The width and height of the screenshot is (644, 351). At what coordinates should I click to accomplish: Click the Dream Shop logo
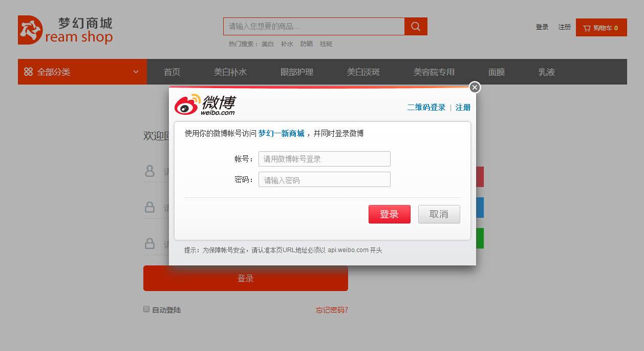click(x=65, y=30)
